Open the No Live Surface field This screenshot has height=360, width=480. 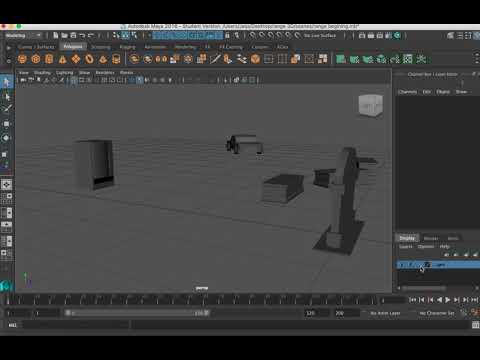point(320,35)
